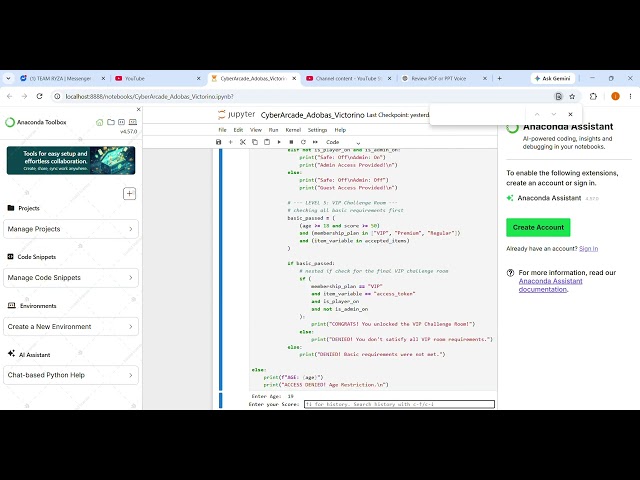Open the Settings menu

point(318,130)
